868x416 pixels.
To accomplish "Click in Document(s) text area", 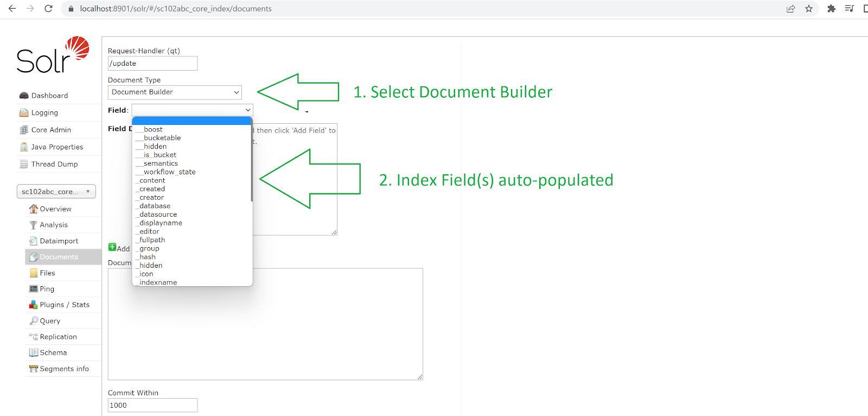I will tap(265, 324).
